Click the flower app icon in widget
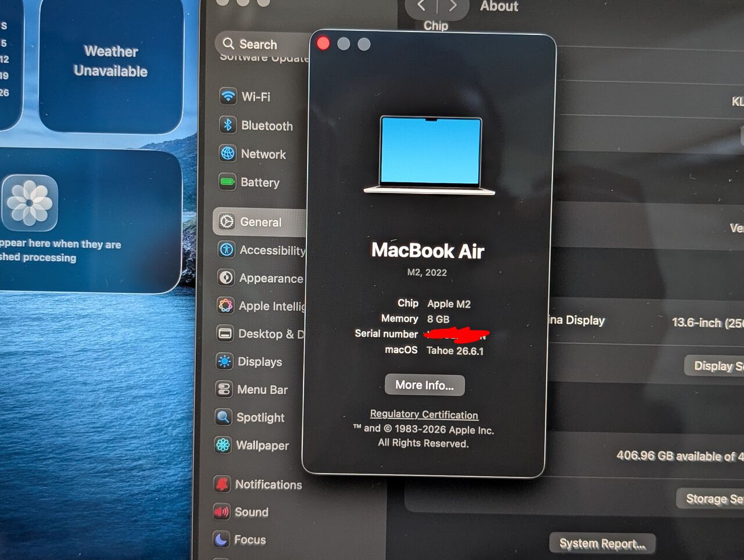The height and width of the screenshot is (560, 744). [30, 203]
